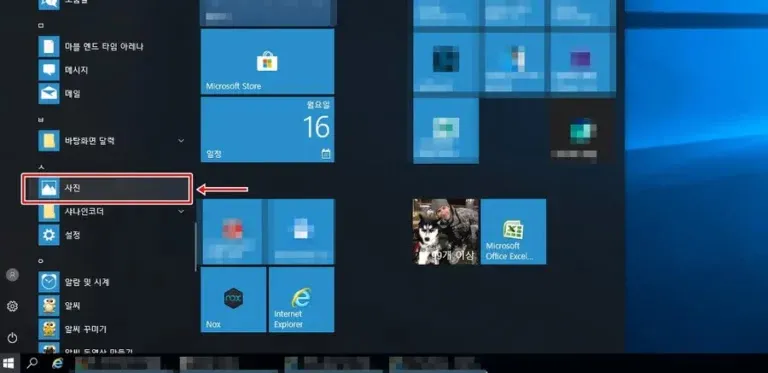Open the 일정 calendar tile showing 16
The width and height of the screenshot is (768, 373).
(x=267, y=129)
